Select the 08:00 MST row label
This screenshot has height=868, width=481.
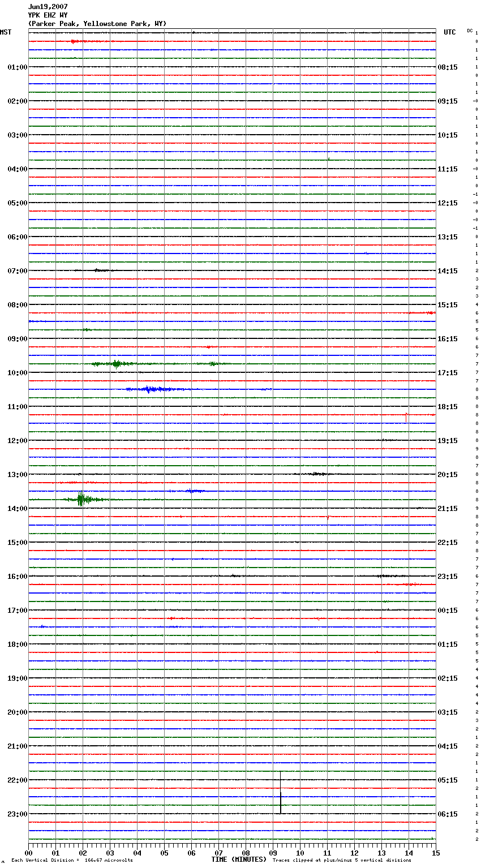click(x=18, y=305)
